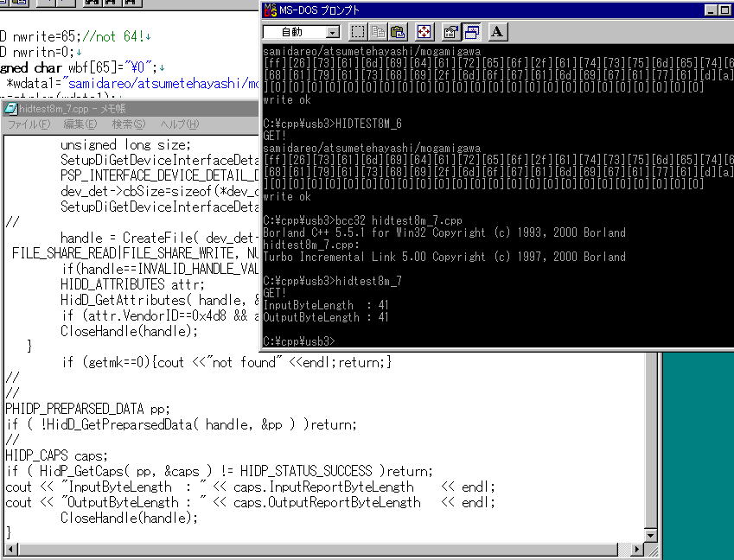734x560 pixels.
Task: Click the Font 'A' icon in MS-DOS toolbar
Action: coord(497,32)
